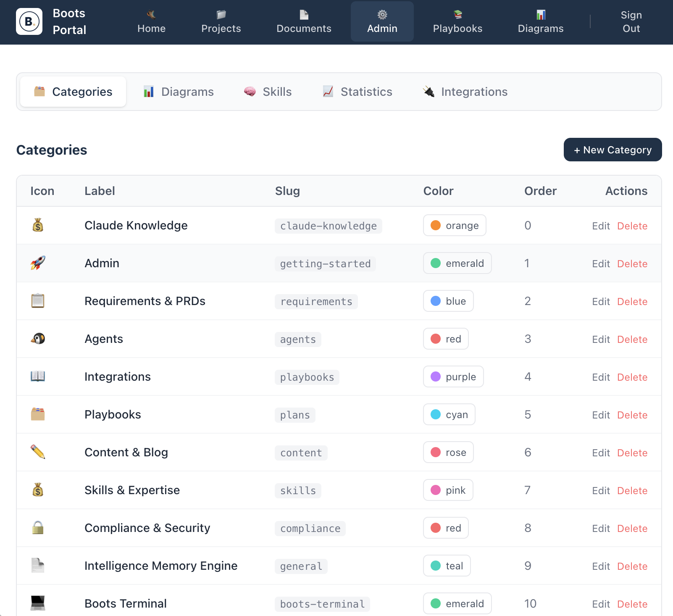Click the rocket icon in Admin row

coord(38,263)
